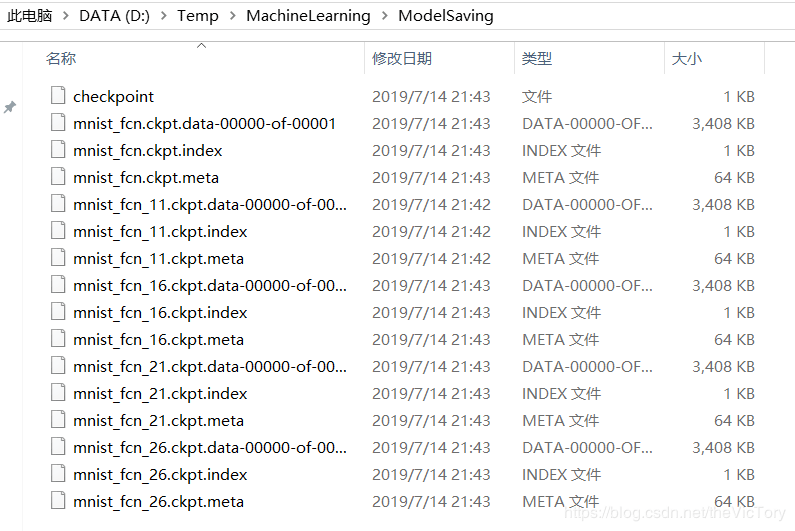Select mnist_fcn.ckpt.data-00000-of-00001 file name

204,123
